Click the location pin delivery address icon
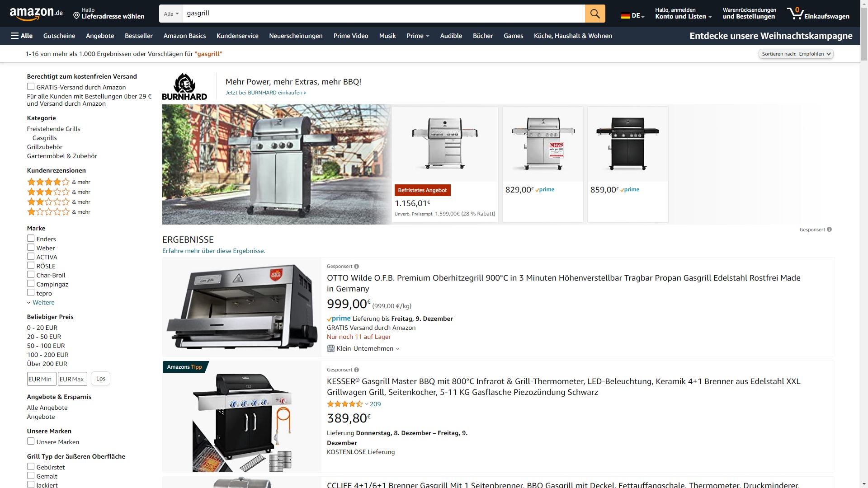The image size is (868, 488). 76,16
